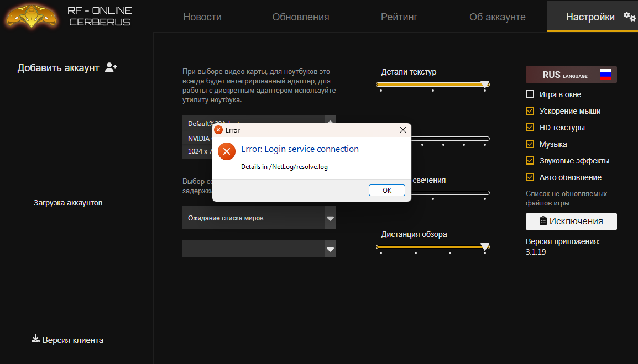The image size is (638, 364).
Task: Click the Детали текстур slider handle
Action: pyautogui.click(x=485, y=85)
